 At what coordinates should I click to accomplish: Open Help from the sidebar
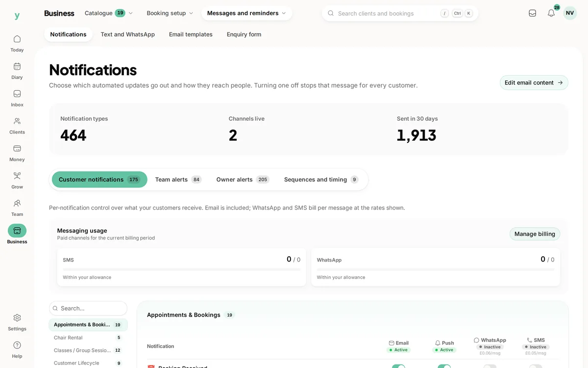click(17, 350)
